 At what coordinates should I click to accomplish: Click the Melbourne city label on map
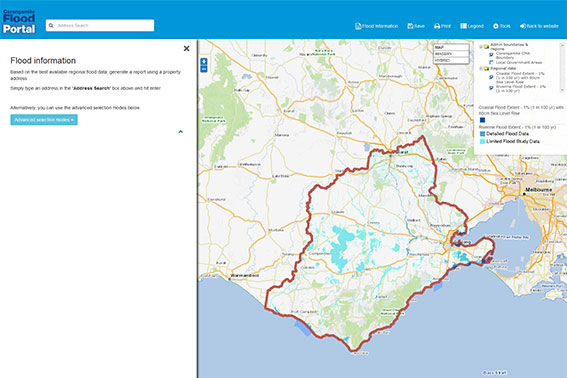coord(538,190)
